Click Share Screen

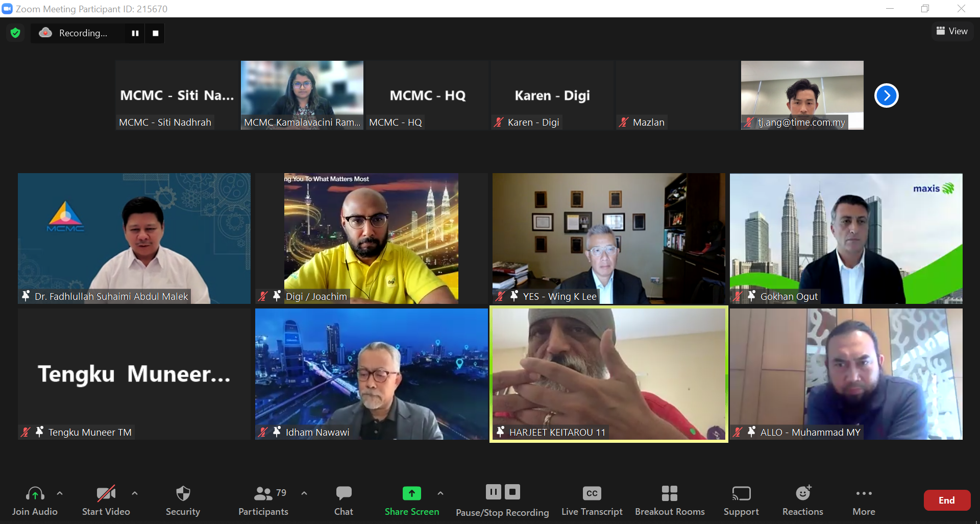(411, 500)
